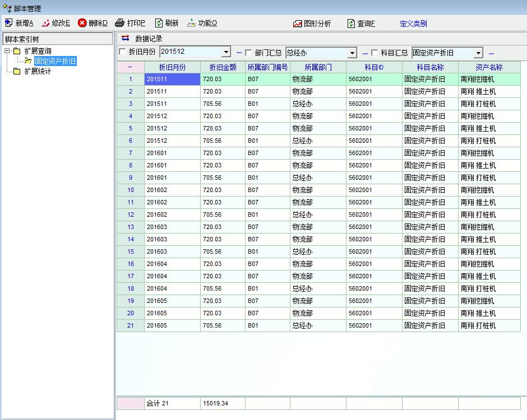Enable the 折旧月份 checkbox
This screenshot has width=527, height=420.
point(123,53)
